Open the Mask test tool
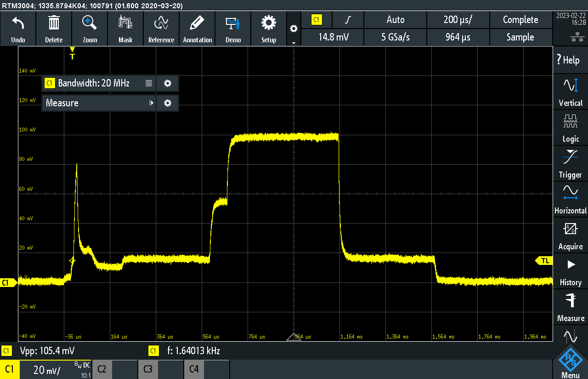 tap(125, 23)
